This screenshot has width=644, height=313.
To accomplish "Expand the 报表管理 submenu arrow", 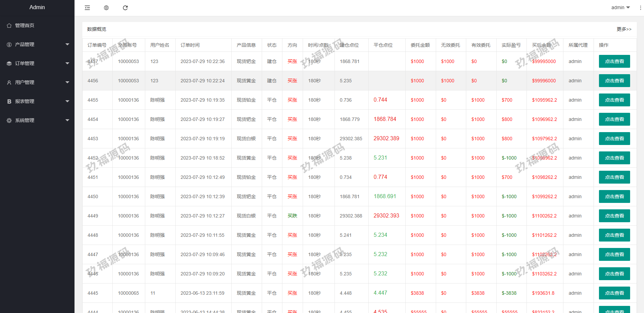I will (x=67, y=101).
